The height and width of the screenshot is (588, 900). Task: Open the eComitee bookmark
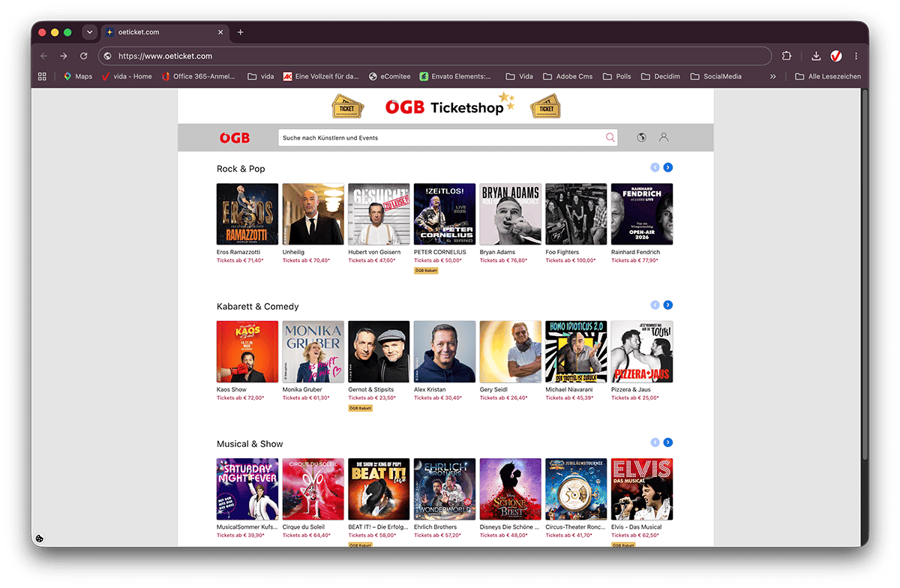(x=389, y=76)
